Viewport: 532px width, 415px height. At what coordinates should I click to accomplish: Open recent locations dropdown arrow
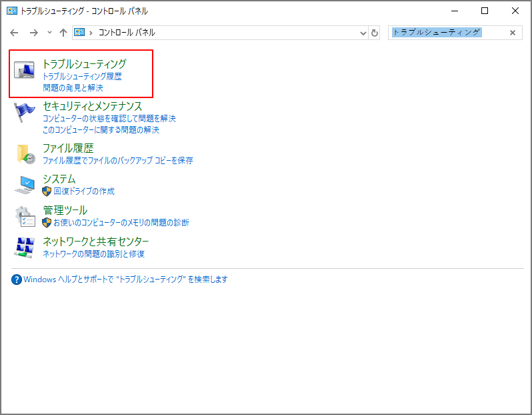tap(49, 33)
